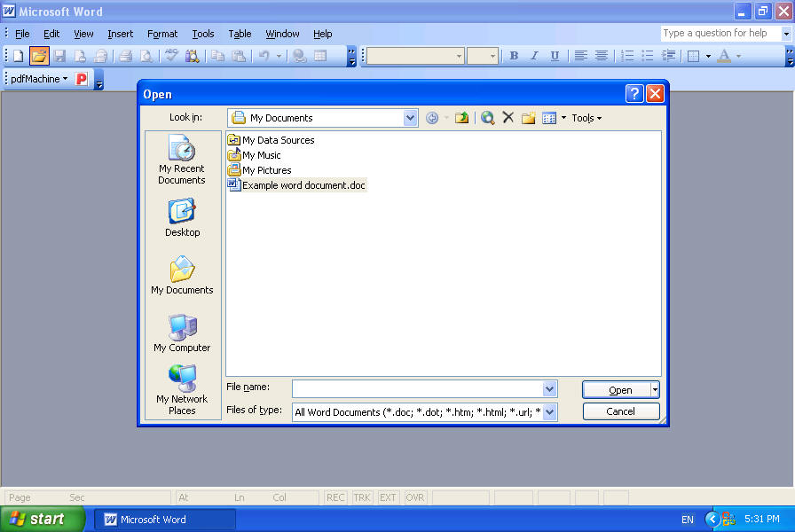Go to Desktop in the places bar
This screenshot has height=532, width=795.
pos(182,218)
